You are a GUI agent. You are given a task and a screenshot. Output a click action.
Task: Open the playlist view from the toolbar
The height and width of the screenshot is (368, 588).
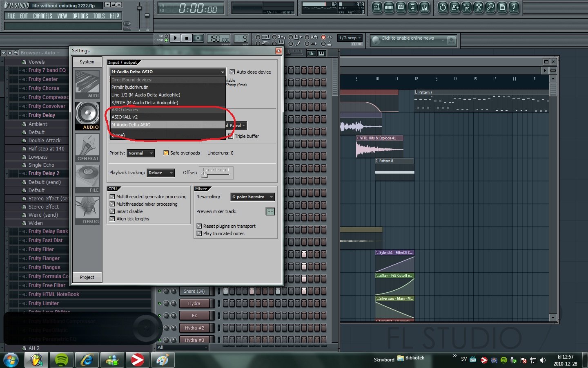(377, 7)
